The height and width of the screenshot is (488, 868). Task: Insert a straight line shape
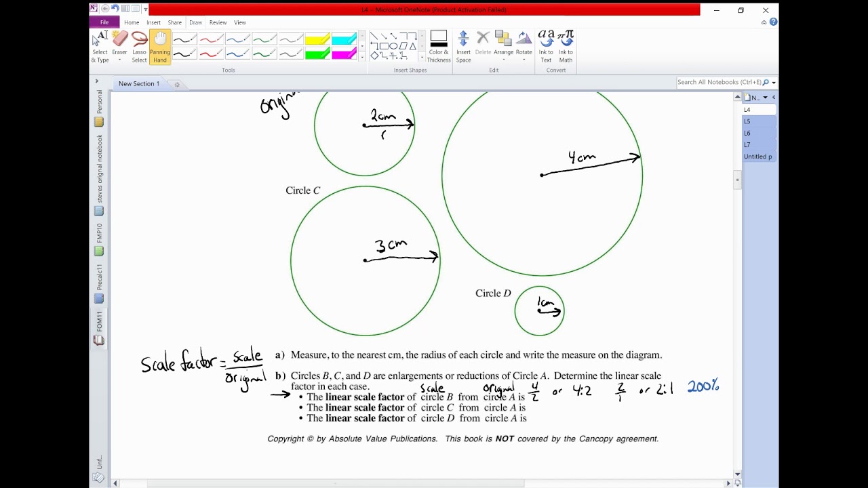tap(374, 36)
